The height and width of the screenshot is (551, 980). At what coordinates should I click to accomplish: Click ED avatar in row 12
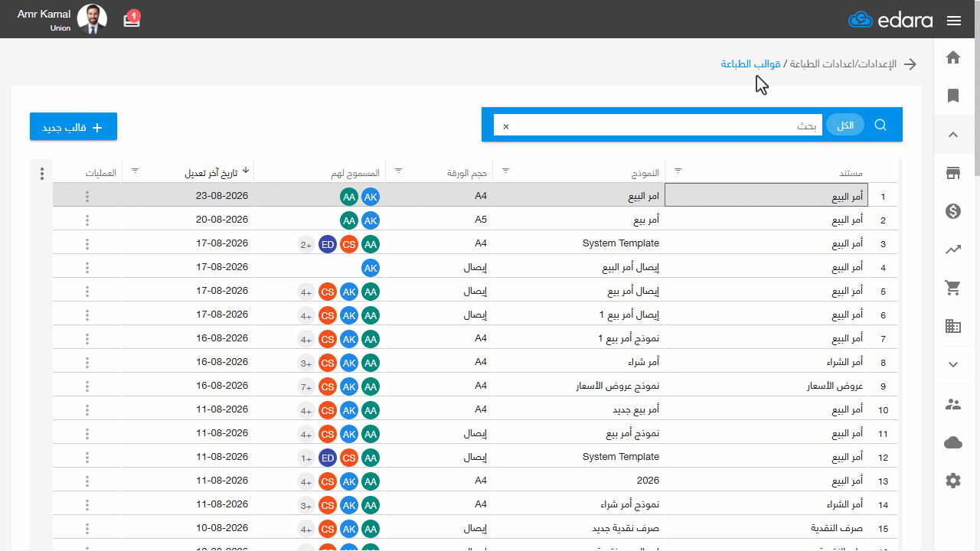tap(328, 458)
